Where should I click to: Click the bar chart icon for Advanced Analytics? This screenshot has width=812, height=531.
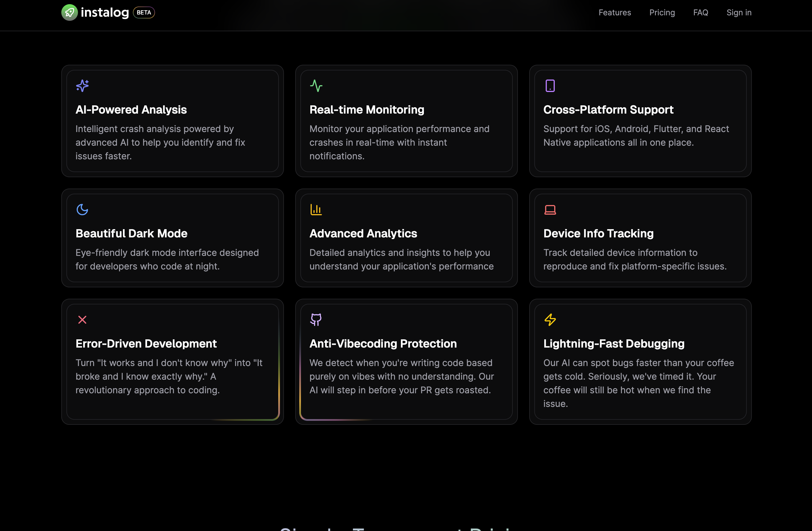point(316,210)
